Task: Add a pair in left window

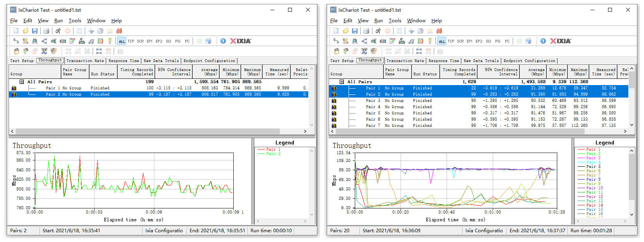Action: 16,41
